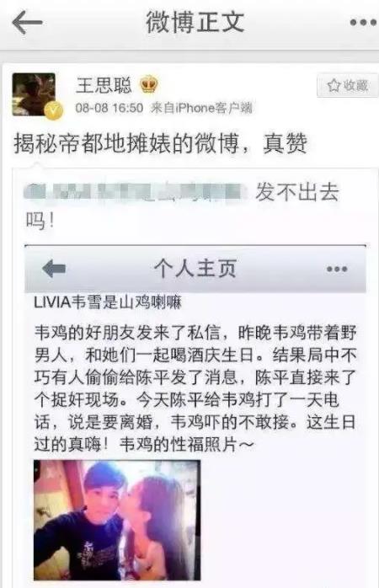Tap the line ending 性福照片～
The width and height of the screenshot is (379, 588).
click(144, 445)
